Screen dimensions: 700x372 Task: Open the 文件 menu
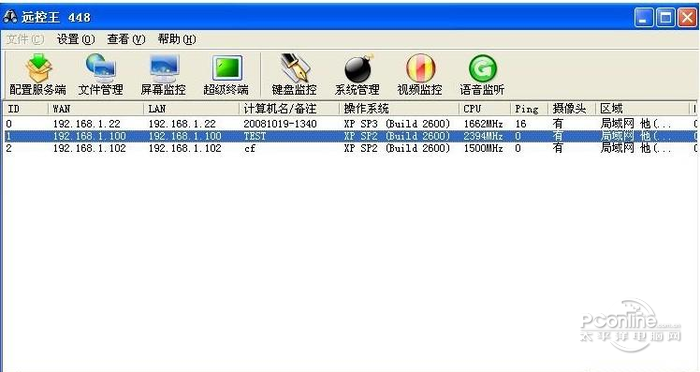pyautogui.click(x=25, y=39)
